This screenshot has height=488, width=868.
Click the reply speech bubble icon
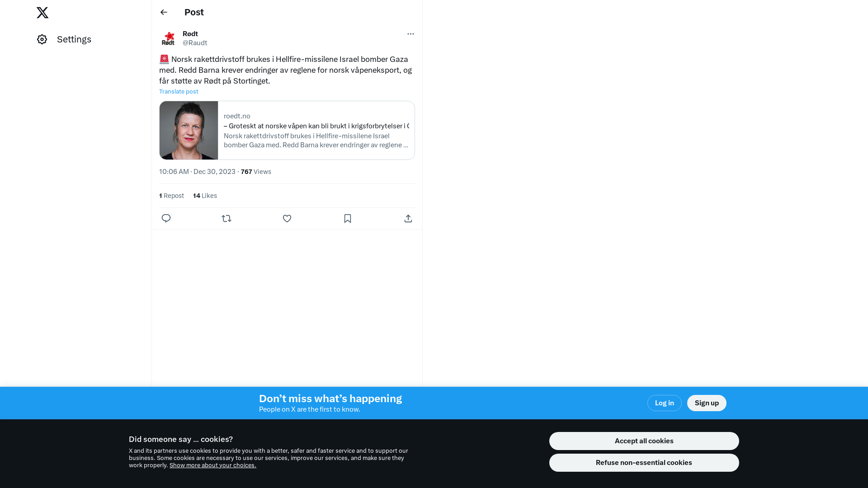pos(166,219)
